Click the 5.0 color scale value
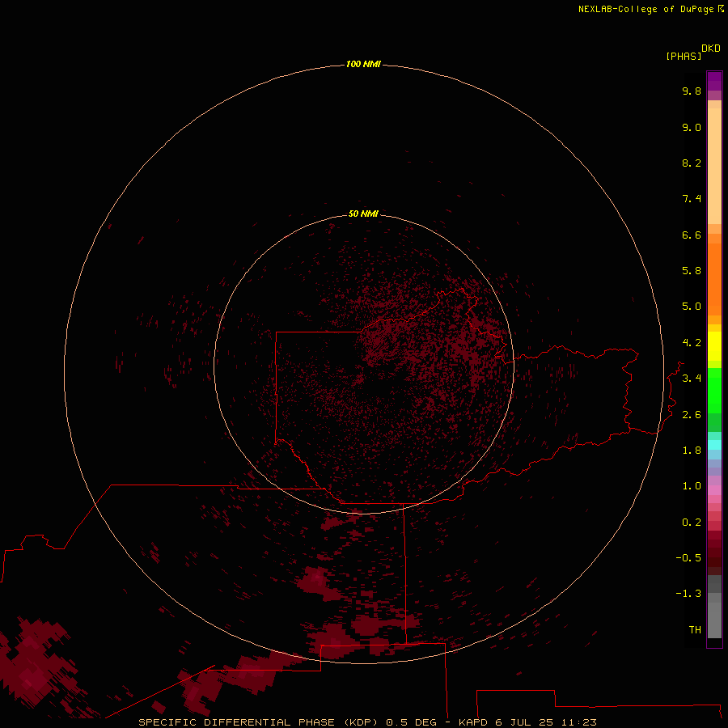 pyautogui.click(x=692, y=307)
